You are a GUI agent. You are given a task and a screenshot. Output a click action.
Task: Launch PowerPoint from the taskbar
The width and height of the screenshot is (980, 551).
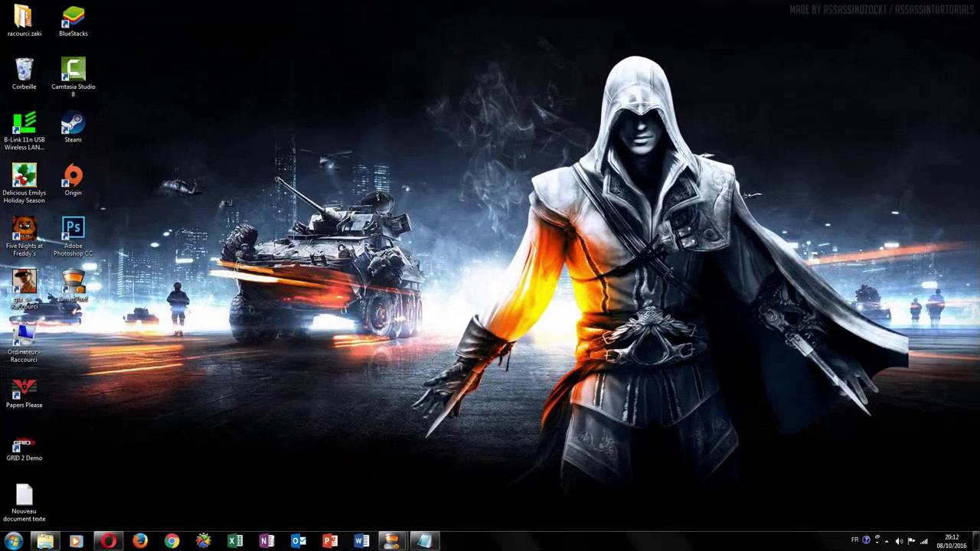coord(330,541)
